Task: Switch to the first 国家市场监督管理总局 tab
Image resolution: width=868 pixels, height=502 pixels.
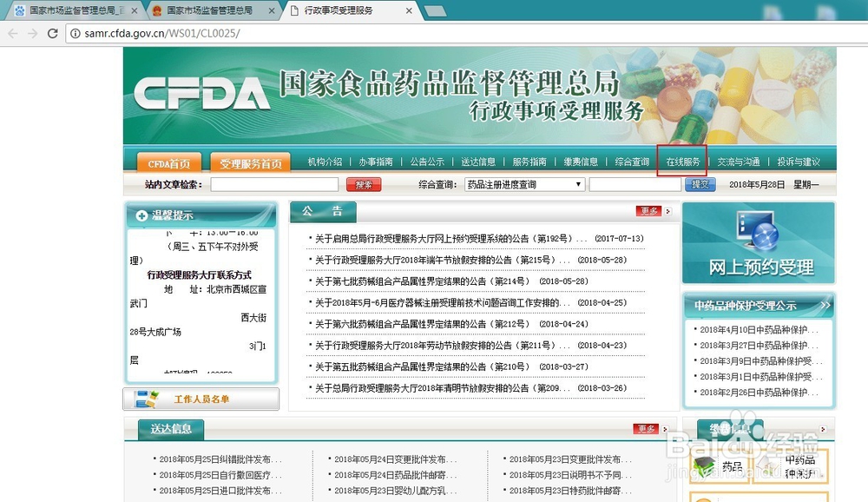Action: pos(76,10)
